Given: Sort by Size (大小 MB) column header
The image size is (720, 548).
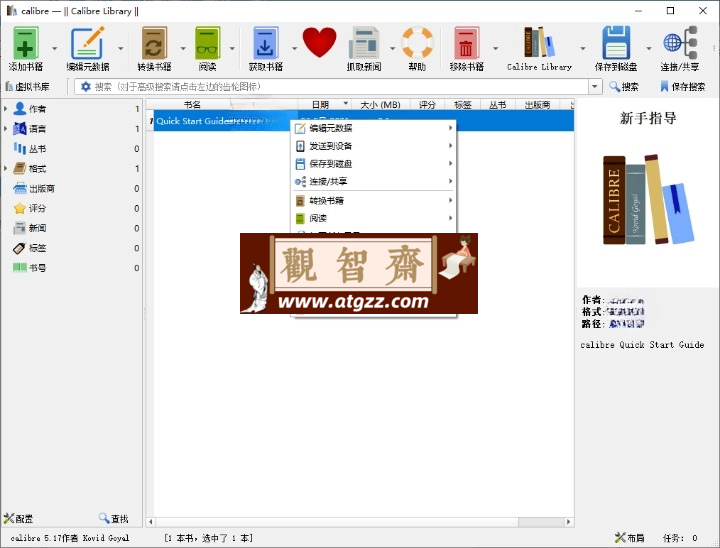Looking at the screenshot, I should [380, 105].
